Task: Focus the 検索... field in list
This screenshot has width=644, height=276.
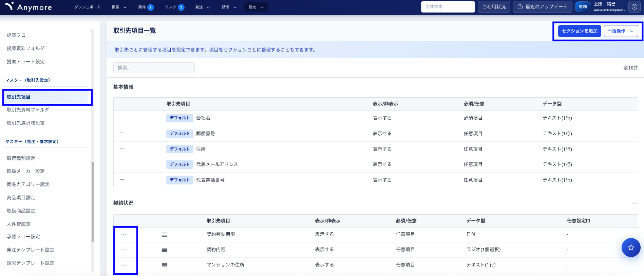Action: tap(154, 68)
